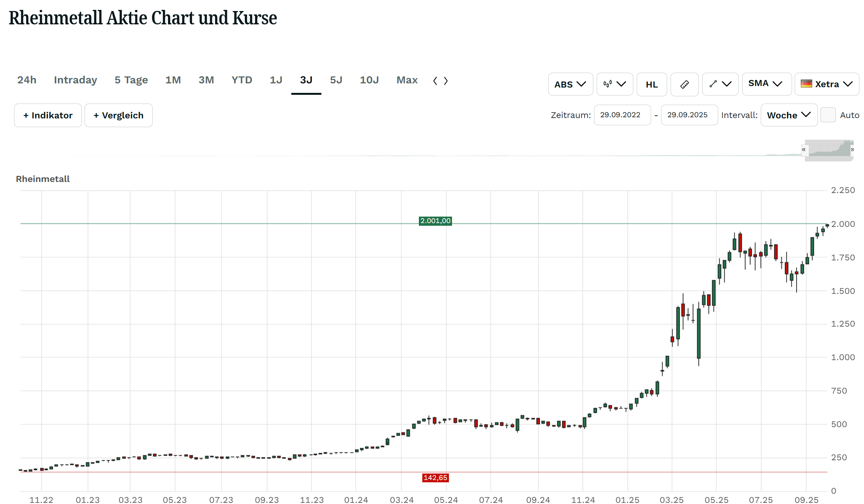Select the active 3J tab
The width and height of the screenshot is (864, 504).
click(x=306, y=80)
